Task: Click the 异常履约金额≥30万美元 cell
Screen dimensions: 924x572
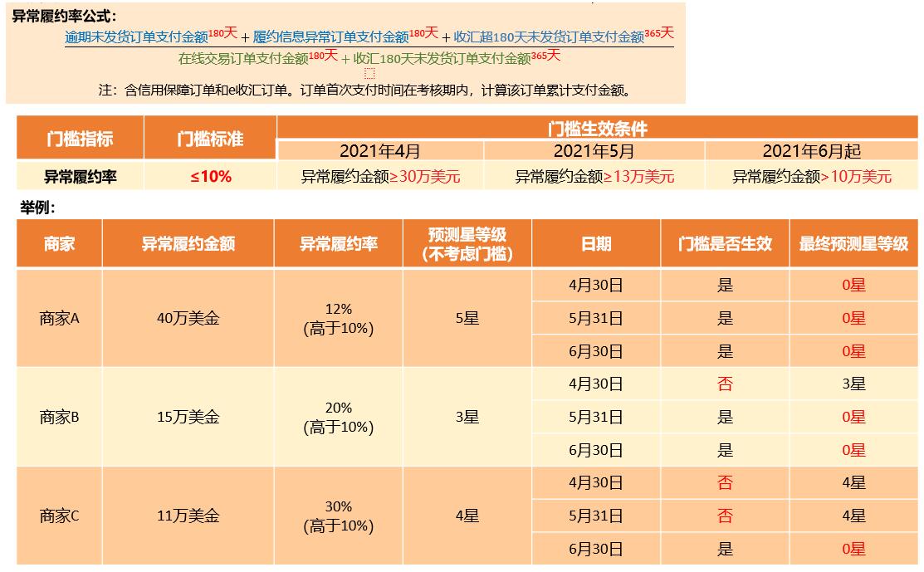Action: pyautogui.click(x=379, y=176)
